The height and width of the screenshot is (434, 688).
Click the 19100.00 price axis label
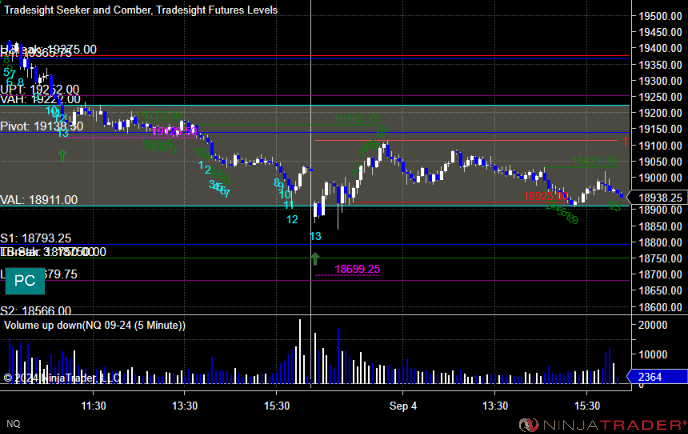click(x=660, y=146)
